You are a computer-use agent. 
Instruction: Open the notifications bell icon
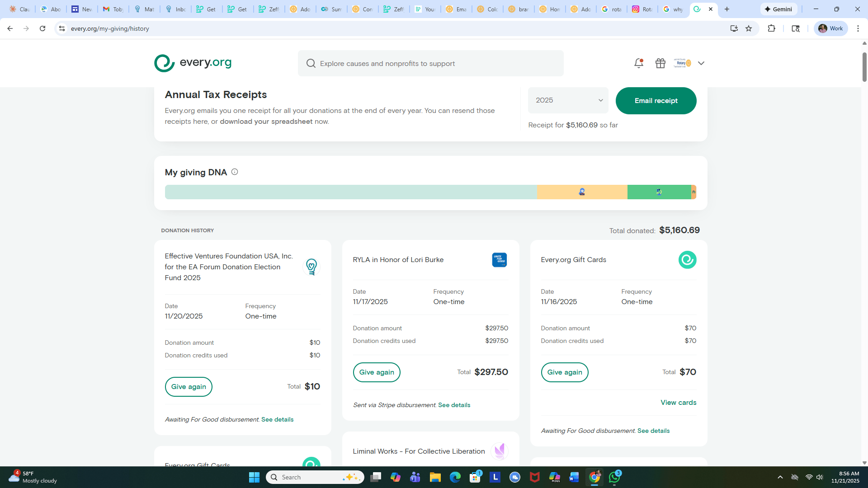coord(638,63)
